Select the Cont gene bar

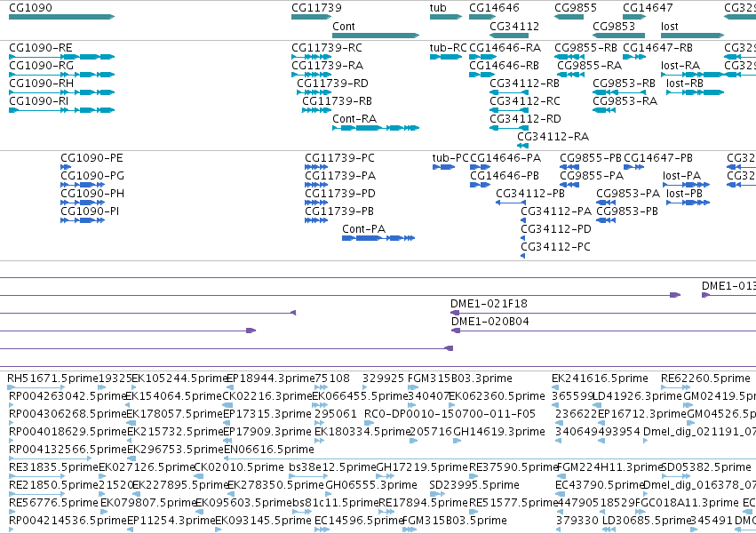click(x=376, y=36)
